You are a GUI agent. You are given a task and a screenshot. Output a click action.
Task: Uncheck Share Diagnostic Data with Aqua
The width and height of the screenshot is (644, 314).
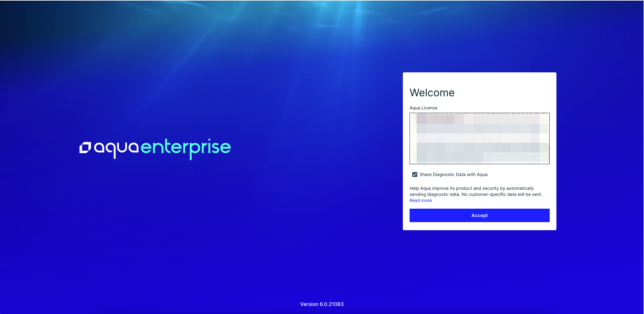(x=415, y=175)
